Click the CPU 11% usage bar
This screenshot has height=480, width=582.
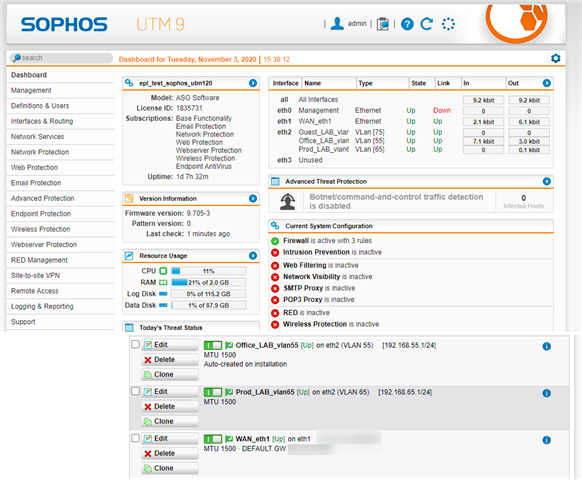209,271
